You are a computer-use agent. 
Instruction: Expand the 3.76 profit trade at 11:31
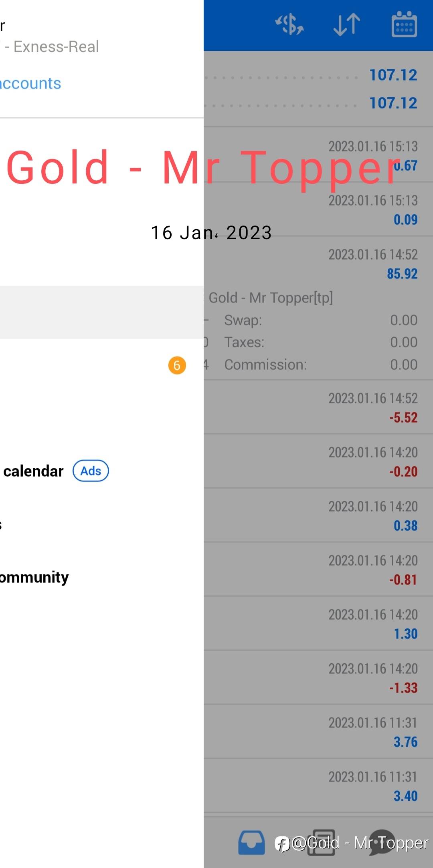(x=318, y=732)
